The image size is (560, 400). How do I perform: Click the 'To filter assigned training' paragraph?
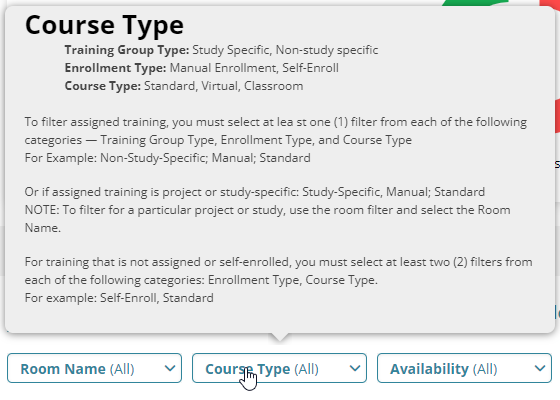[x=276, y=131]
